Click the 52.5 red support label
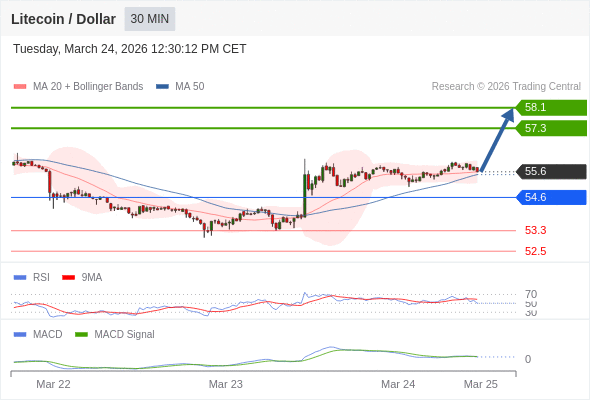The image size is (590, 400). 535,251
